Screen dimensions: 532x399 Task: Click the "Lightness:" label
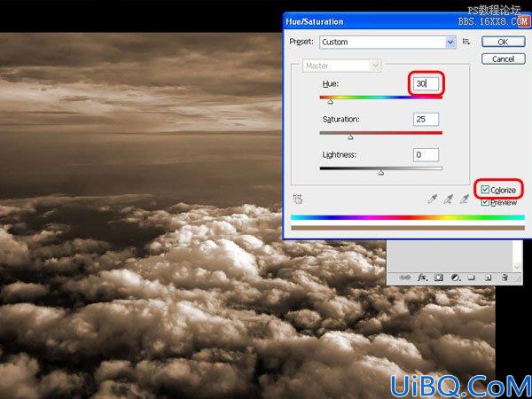339,155
